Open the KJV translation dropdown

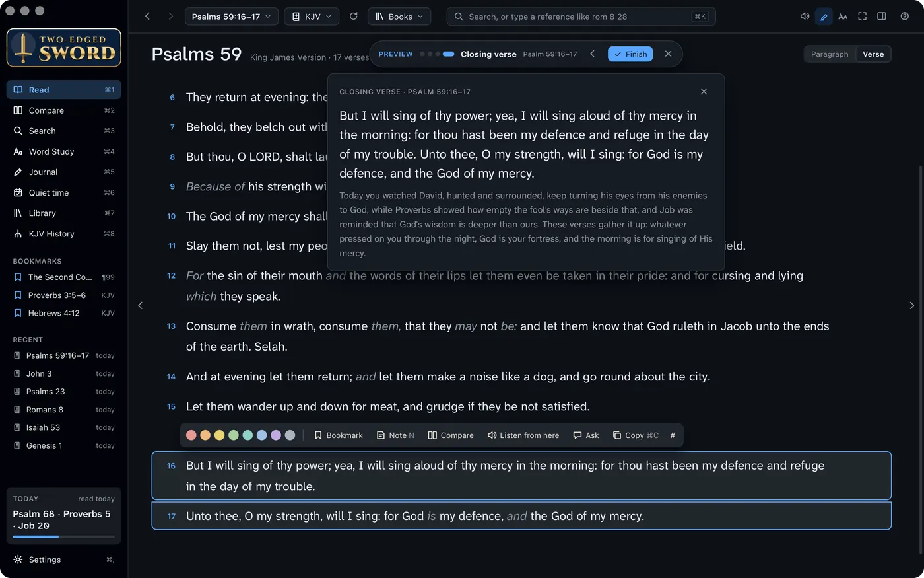pos(312,17)
